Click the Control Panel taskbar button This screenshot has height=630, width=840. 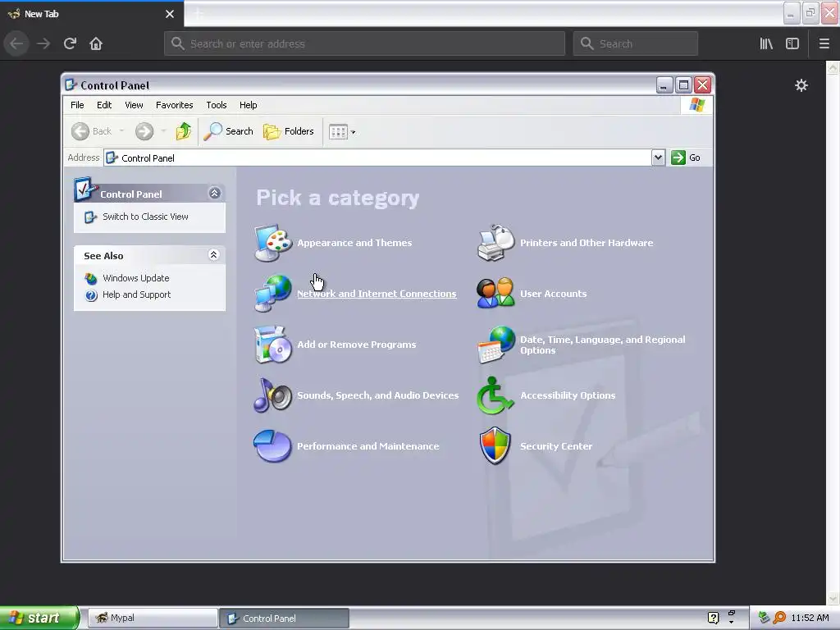[x=284, y=619]
